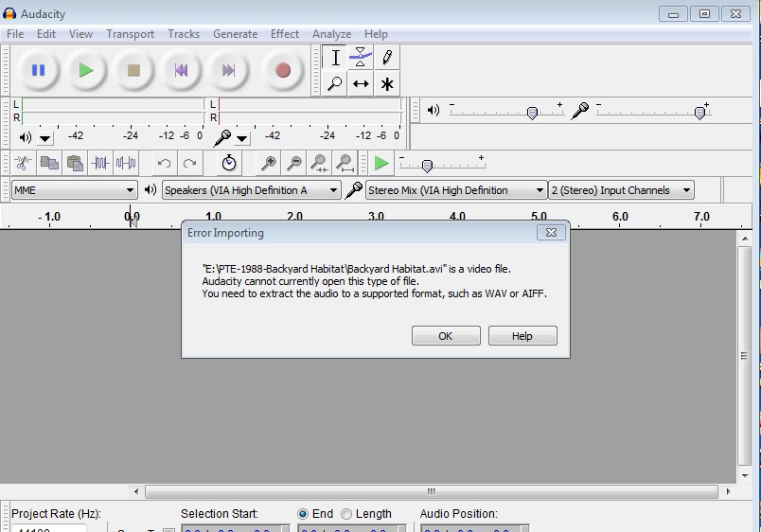Click the input level meter bar
Viewport: 761px width, 532px height.
coord(310,111)
